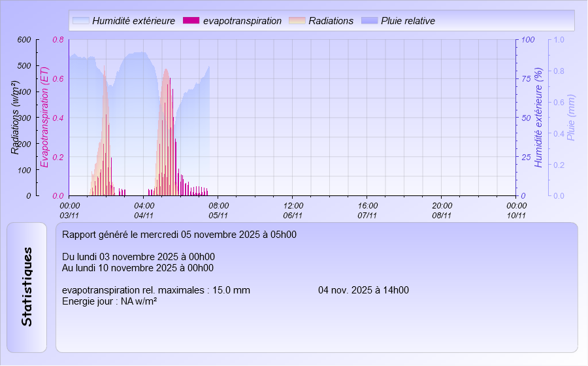Click the Pluie relative legend swatch

pos(369,21)
